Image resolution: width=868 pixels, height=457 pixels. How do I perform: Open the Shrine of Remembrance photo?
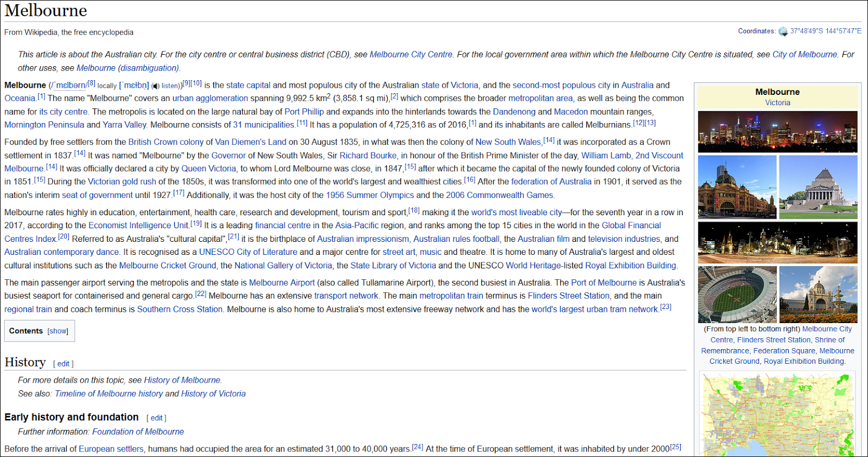coord(818,187)
